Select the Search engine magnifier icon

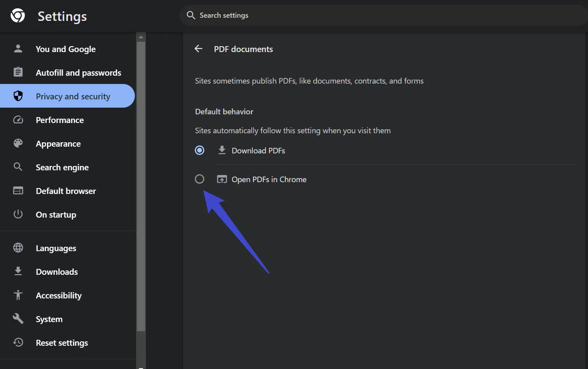click(18, 167)
